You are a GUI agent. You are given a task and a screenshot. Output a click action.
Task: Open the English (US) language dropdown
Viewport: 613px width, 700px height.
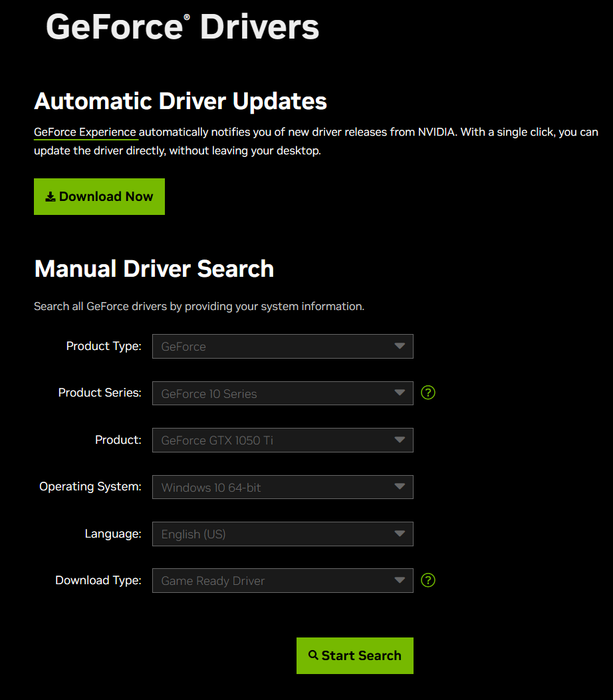[282, 534]
